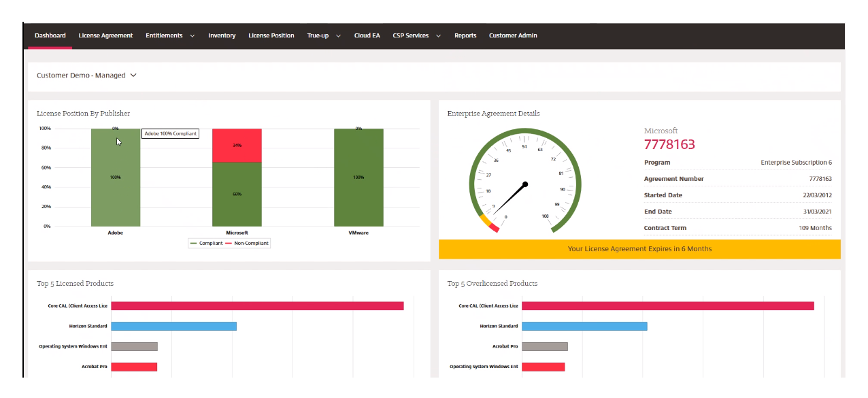Expand the CSP Services dropdown

(x=416, y=35)
